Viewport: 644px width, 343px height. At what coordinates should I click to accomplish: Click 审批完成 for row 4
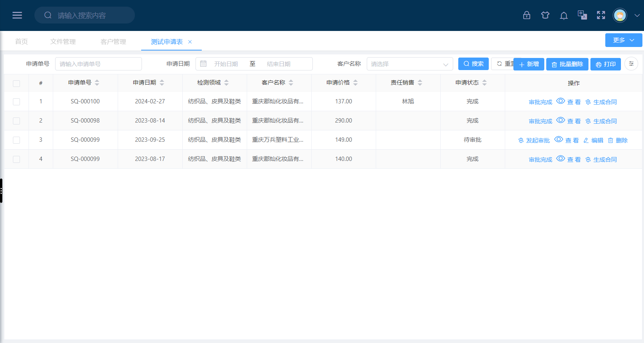click(x=540, y=159)
